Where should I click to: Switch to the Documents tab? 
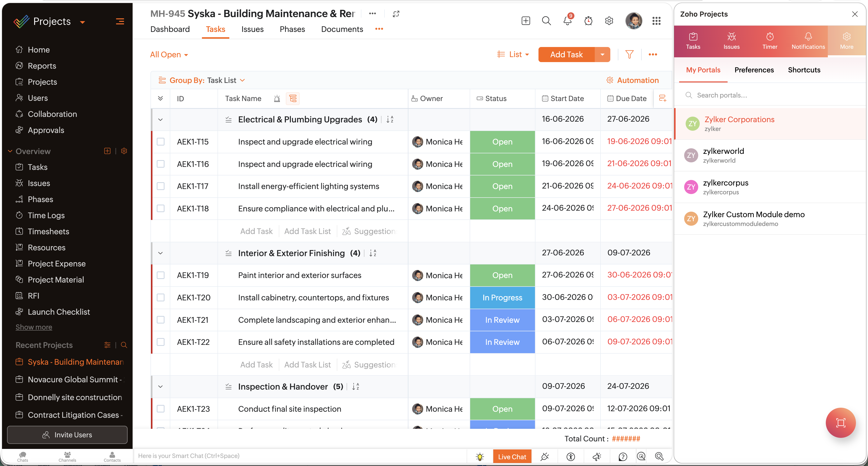coord(342,29)
